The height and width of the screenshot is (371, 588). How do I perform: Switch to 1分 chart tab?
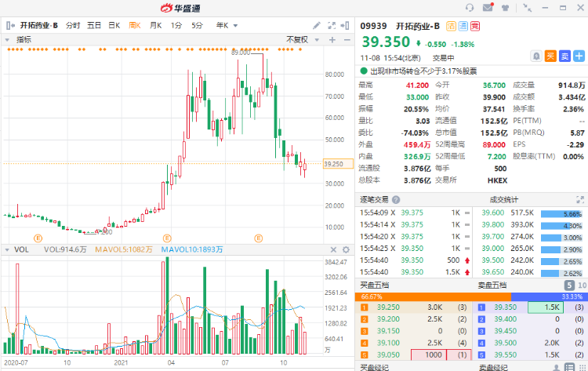click(176, 26)
